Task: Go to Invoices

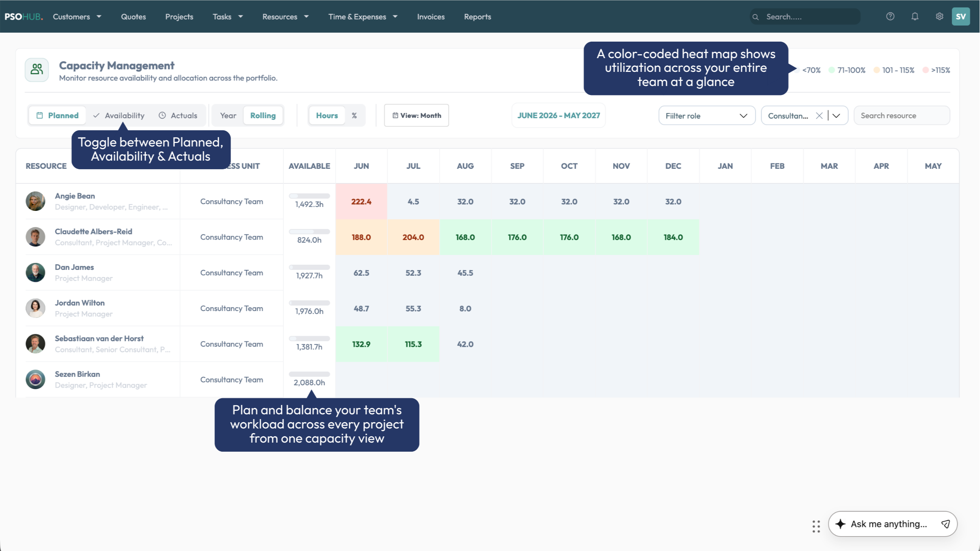Action: pos(430,16)
